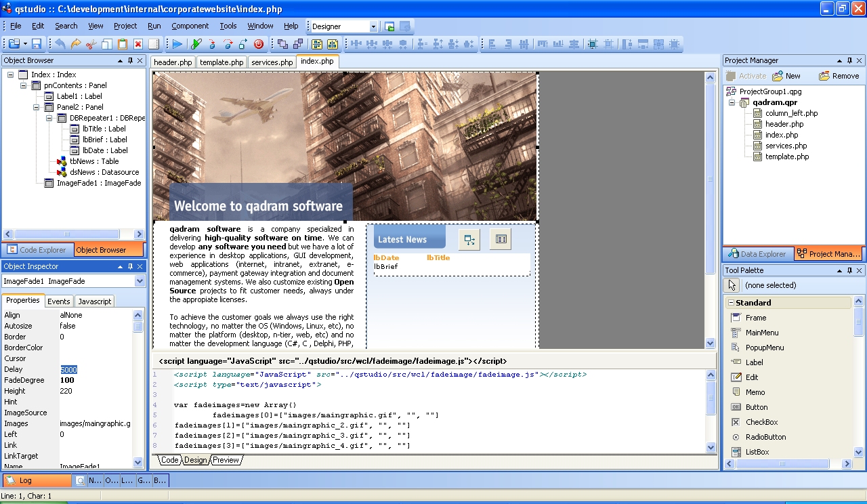Open the Component menu
This screenshot has height=504, width=867.
190,26
